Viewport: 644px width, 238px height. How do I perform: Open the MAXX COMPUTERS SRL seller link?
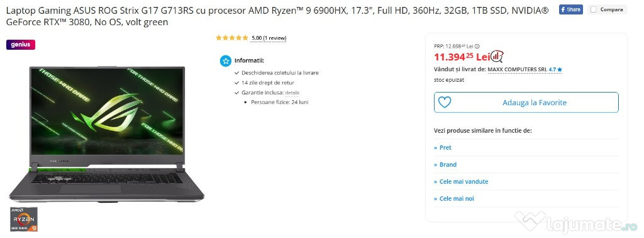[x=518, y=69]
